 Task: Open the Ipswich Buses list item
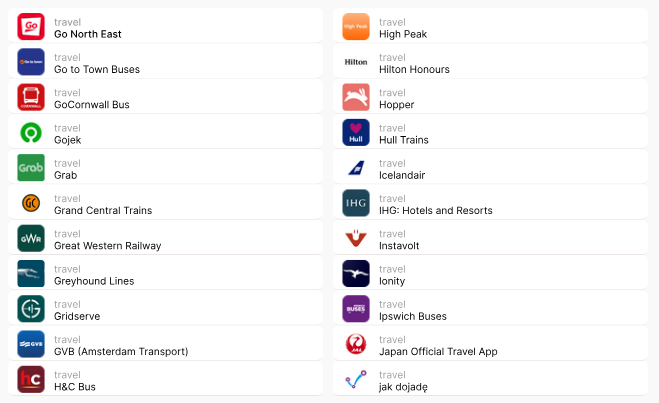pyautogui.click(x=413, y=317)
